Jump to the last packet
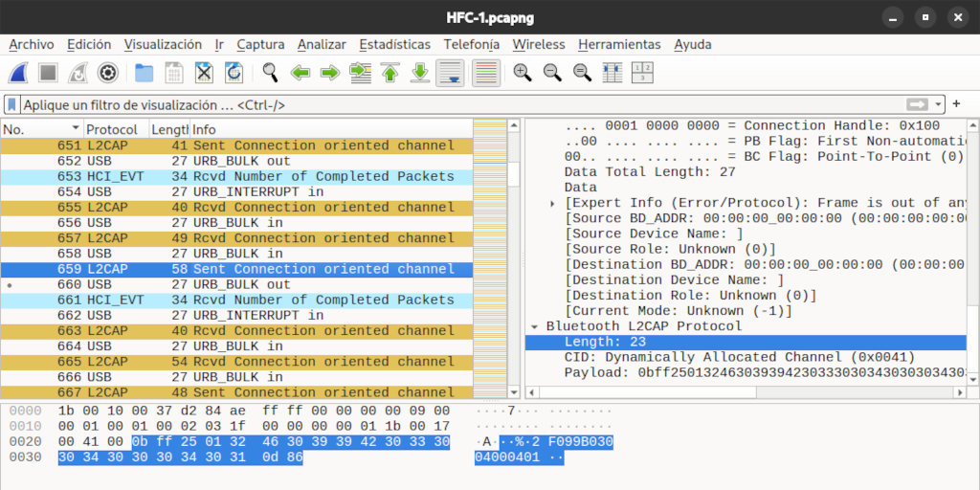 (420, 73)
